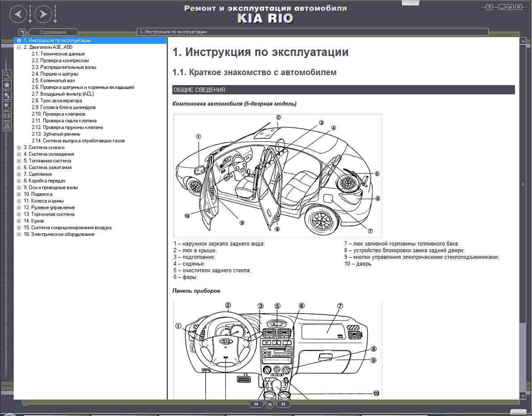The image size is (532, 416).
Task: Click the top-edge pull-down handle tab
Action: click(410, 2)
